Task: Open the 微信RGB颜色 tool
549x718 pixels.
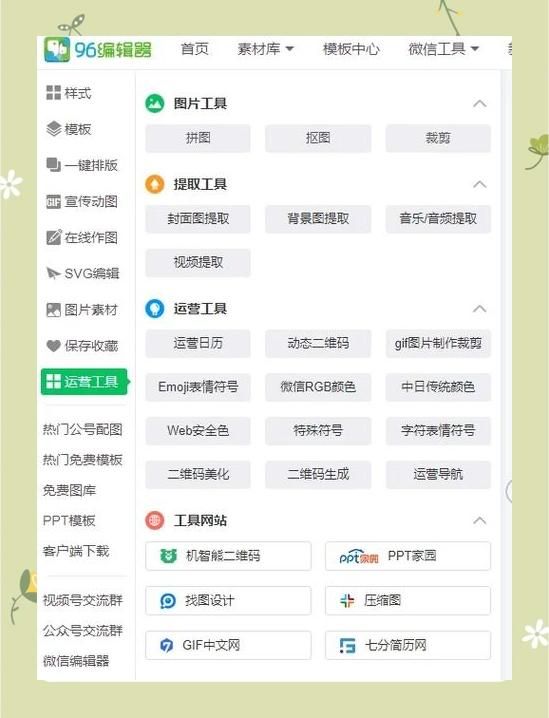Action: [318, 387]
